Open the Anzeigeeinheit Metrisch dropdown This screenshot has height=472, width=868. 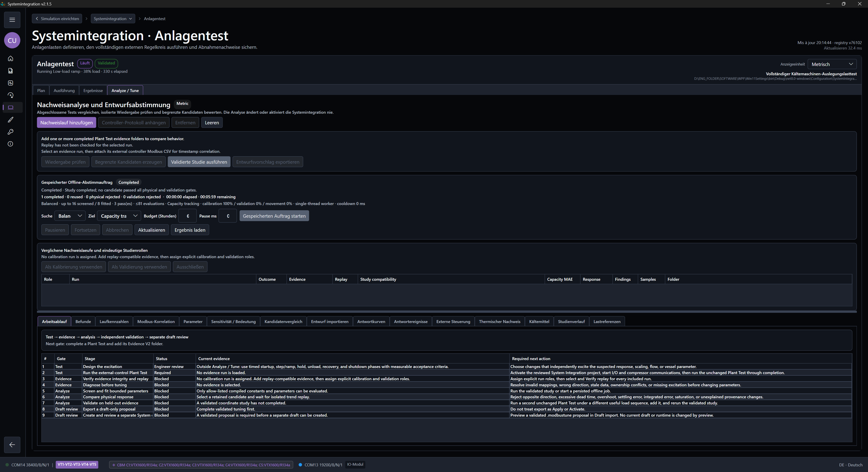(x=832, y=64)
